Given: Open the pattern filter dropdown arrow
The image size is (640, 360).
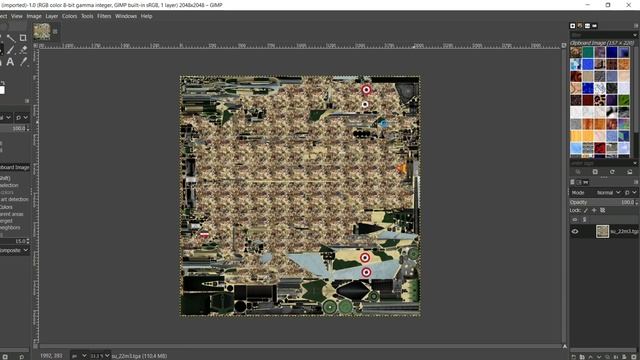Looking at the screenshot, I should [635, 35].
